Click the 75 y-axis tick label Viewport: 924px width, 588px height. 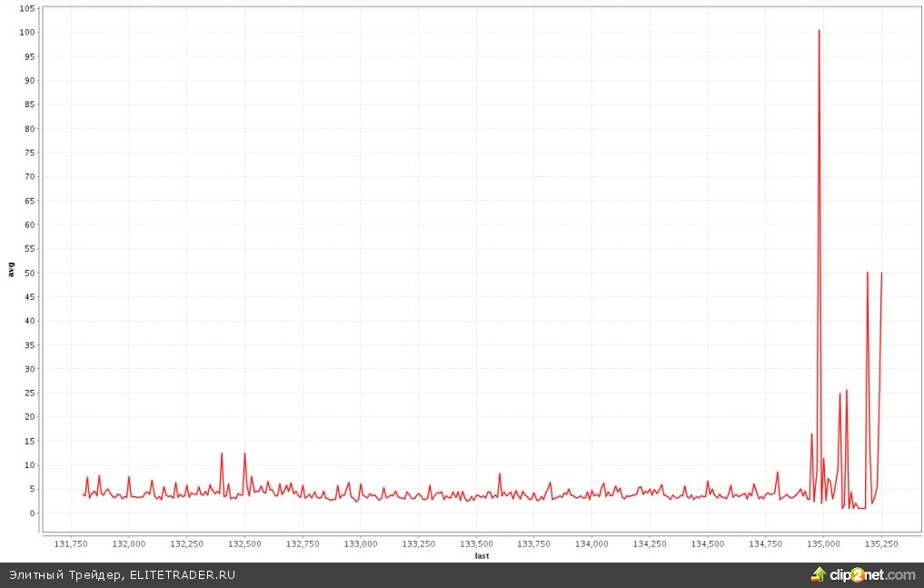pos(31,153)
